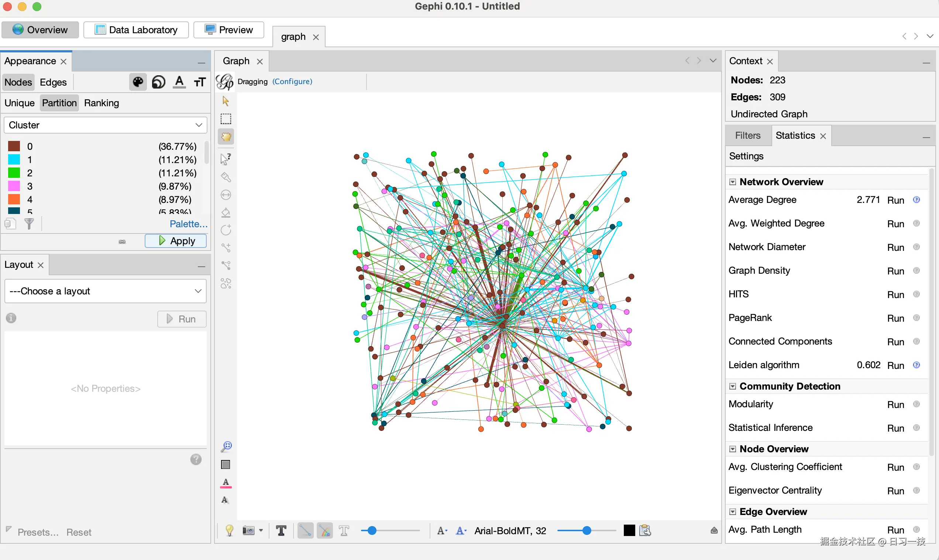Click the Gephi logo mouse mode icon
This screenshot has height=560, width=939.
tap(225, 82)
